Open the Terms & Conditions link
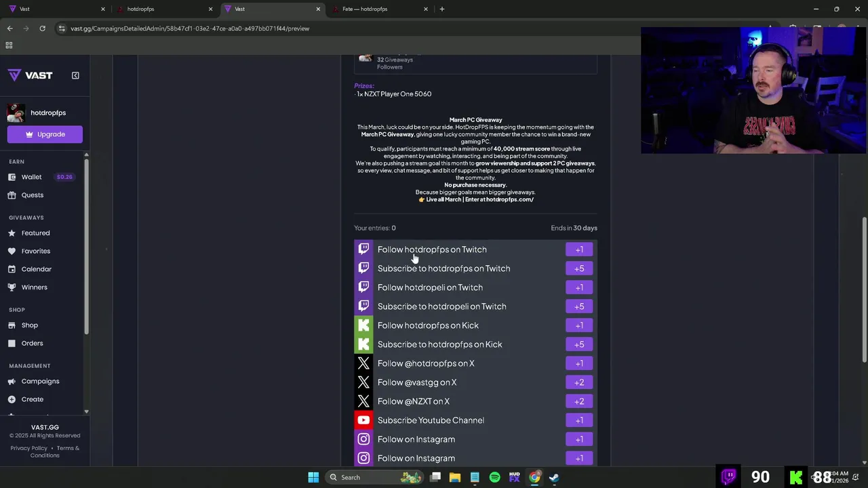 point(56,451)
